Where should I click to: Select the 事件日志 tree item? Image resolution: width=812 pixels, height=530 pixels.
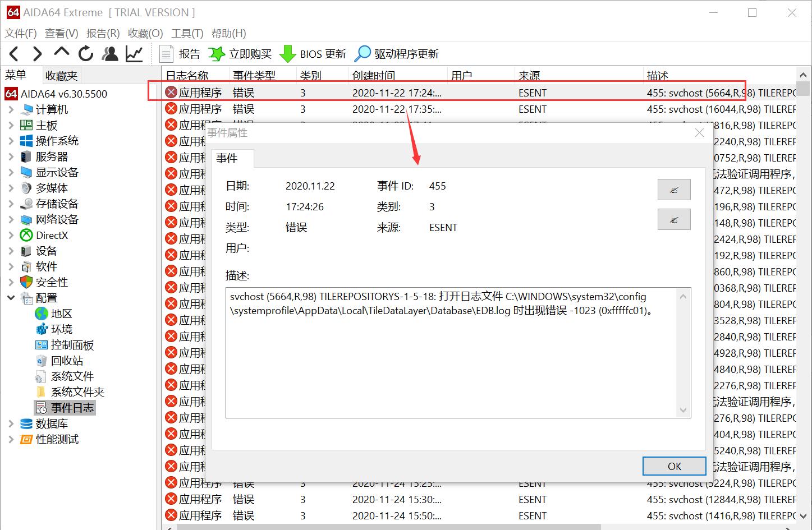[65, 408]
